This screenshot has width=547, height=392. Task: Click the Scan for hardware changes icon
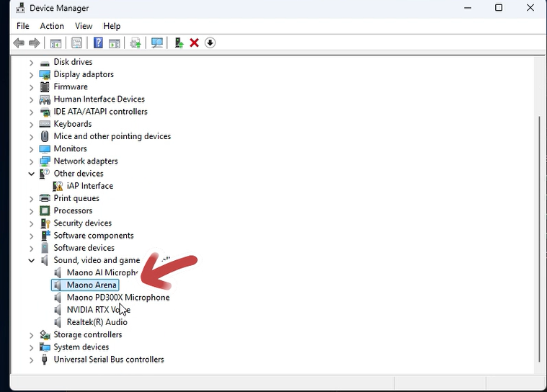[x=156, y=43]
